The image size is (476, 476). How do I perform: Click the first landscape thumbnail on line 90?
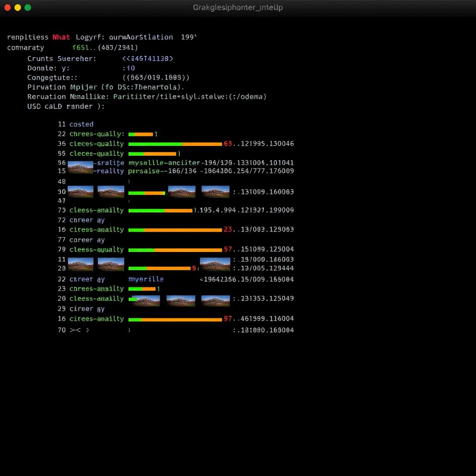[80, 192]
